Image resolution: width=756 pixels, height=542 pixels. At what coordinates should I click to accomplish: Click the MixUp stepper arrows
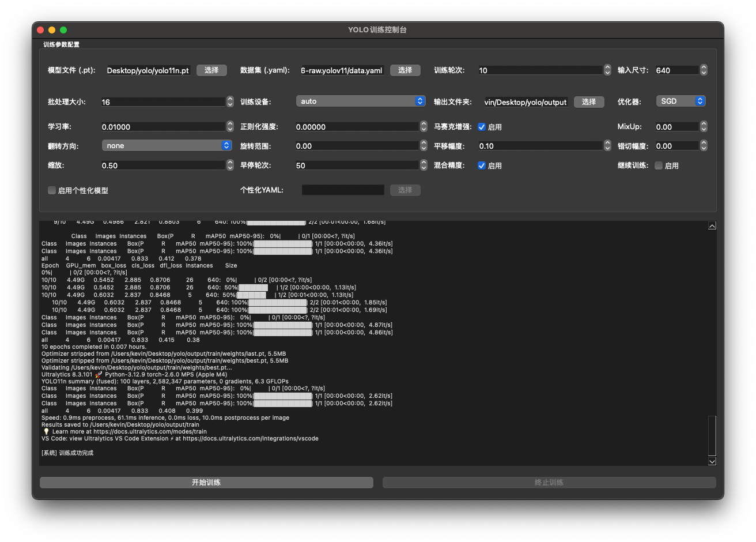704,127
